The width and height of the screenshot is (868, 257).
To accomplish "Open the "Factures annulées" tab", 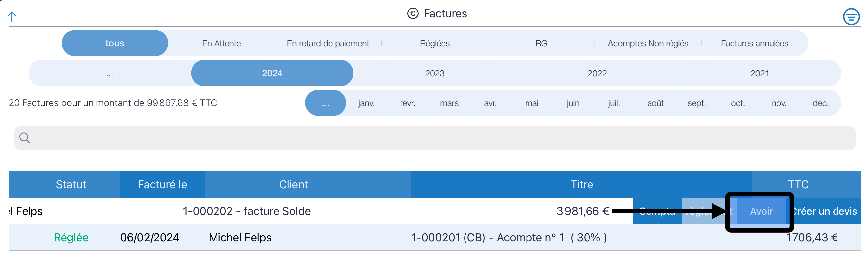I will 755,43.
